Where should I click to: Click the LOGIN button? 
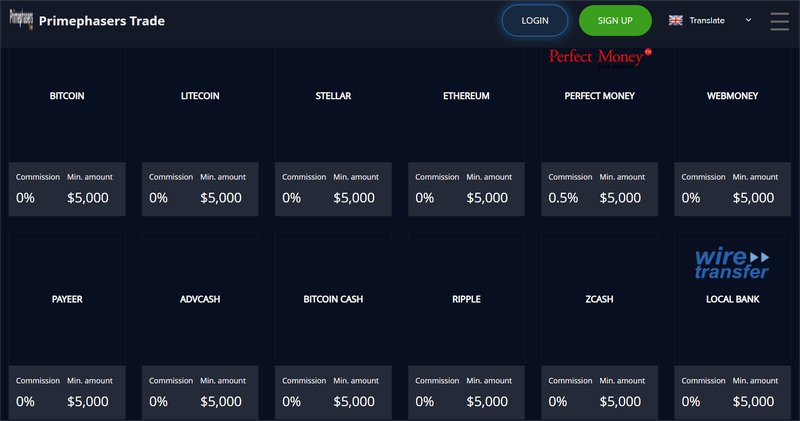click(x=535, y=20)
